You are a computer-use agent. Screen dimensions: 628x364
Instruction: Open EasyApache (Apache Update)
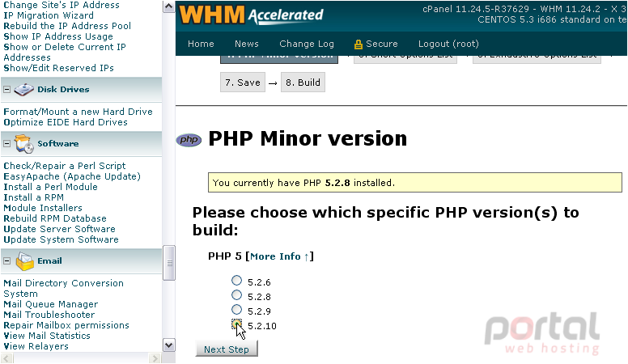(x=72, y=176)
